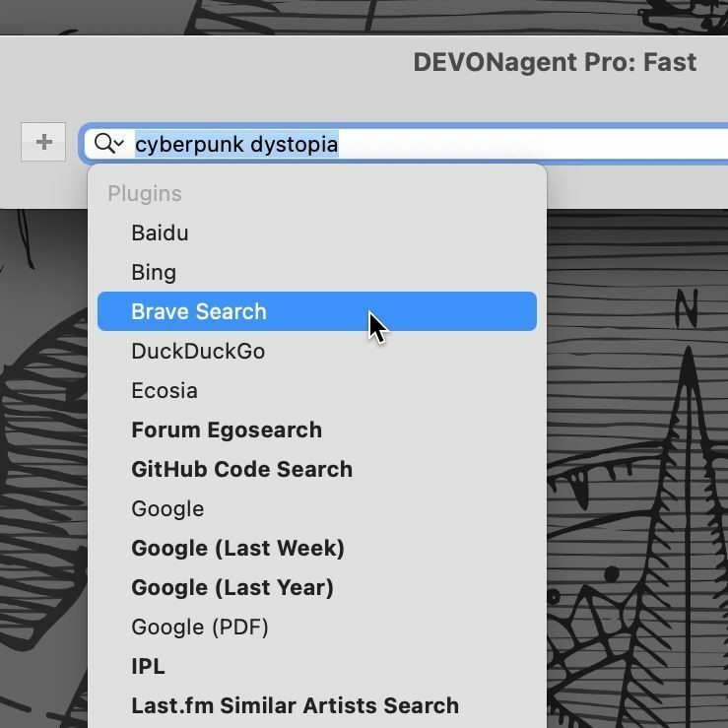Choose Last.fm Similar Artists Search
Viewport: 728px width, 728px height.
pos(317,706)
